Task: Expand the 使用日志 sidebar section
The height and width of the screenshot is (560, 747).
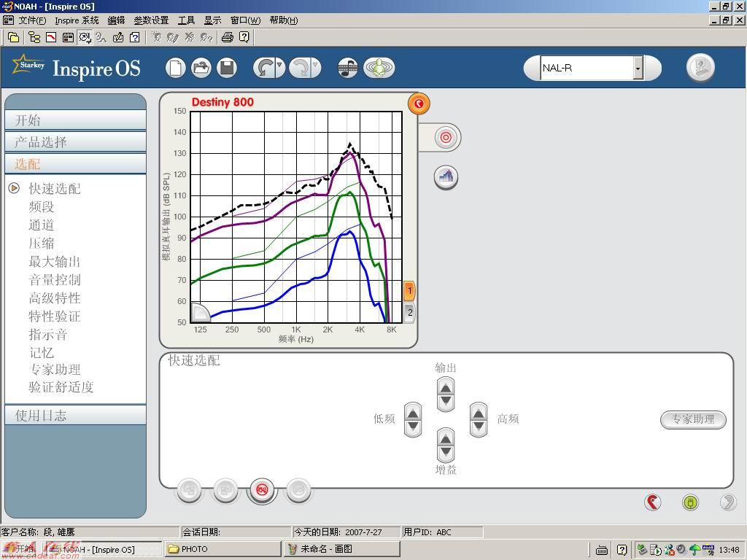Action: click(75, 415)
